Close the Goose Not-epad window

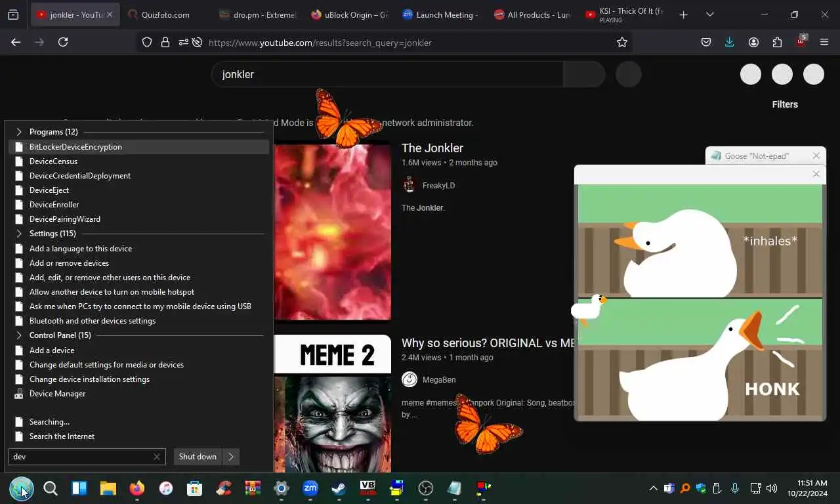816,156
